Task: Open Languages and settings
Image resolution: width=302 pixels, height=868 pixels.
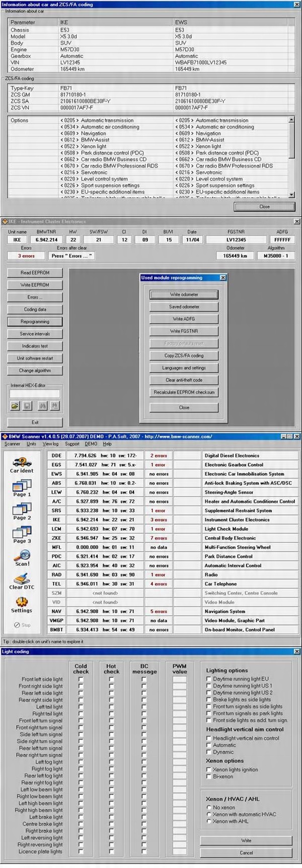Action: pos(184,368)
